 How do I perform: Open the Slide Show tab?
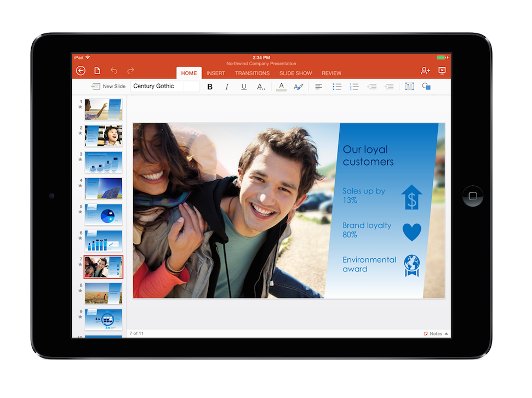(295, 73)
